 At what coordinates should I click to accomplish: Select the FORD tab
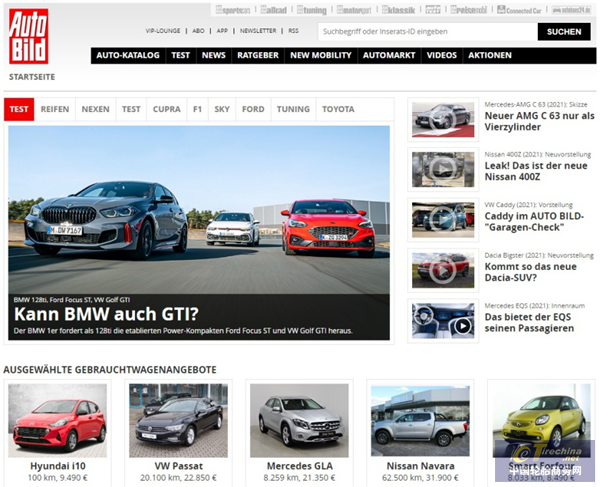point(253,109)
